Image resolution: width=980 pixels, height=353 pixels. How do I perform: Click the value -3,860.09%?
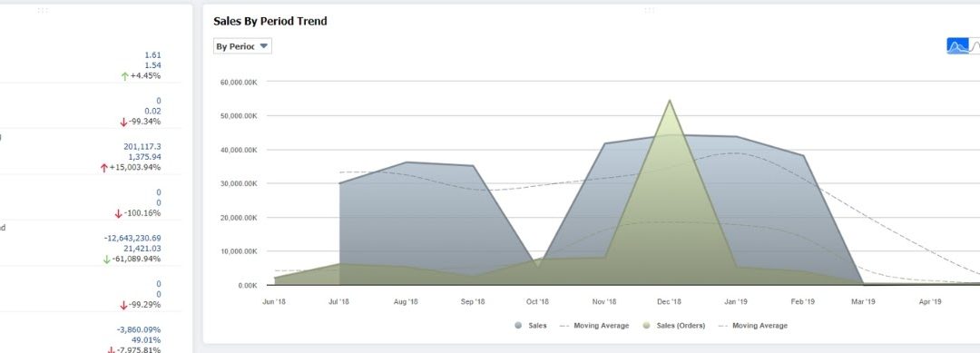tap(139, 330)
